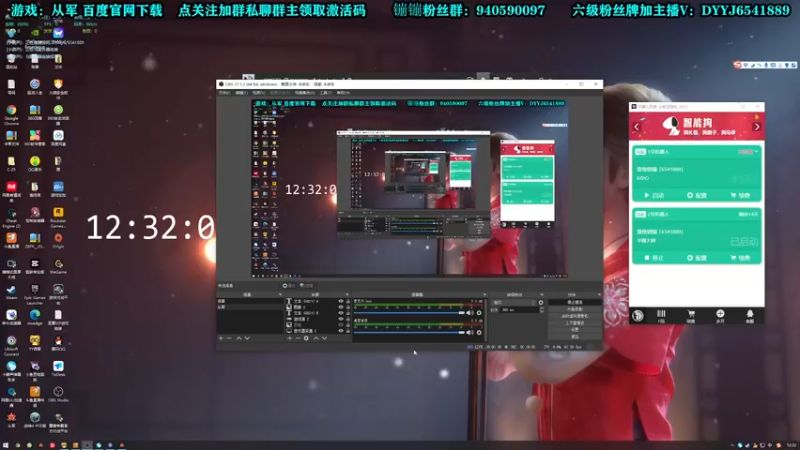
Task: Click microphone volume slider in mixer
Action: click(x=410, y=313)
